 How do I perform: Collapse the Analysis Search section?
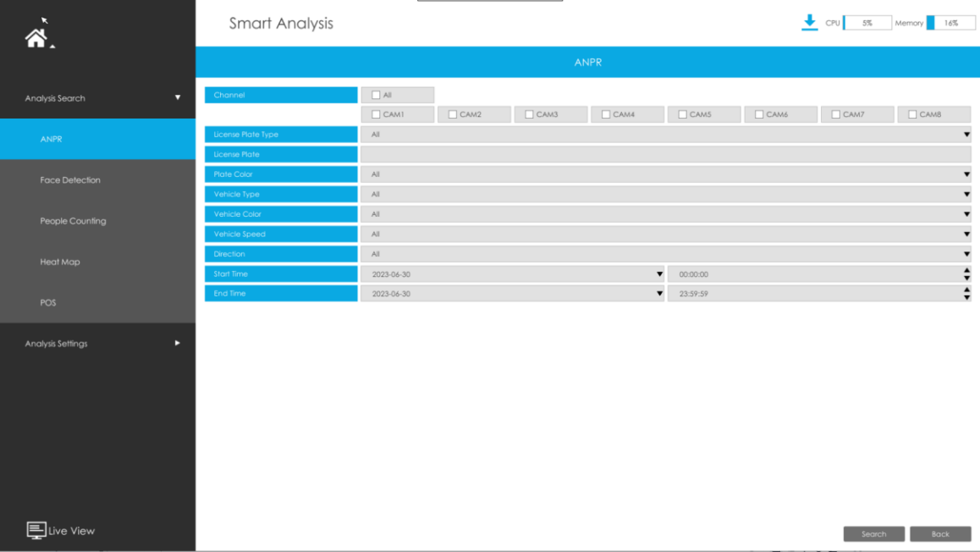(x=97, y=98)
